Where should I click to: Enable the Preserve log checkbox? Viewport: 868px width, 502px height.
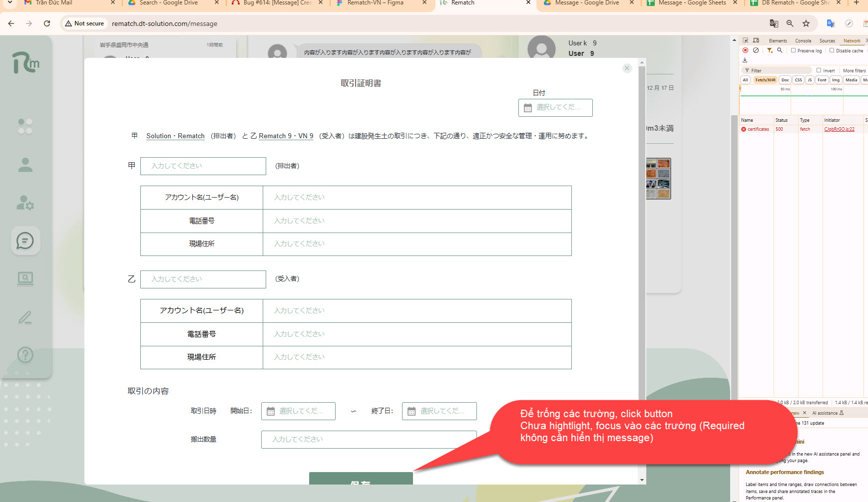coord(793,50)
